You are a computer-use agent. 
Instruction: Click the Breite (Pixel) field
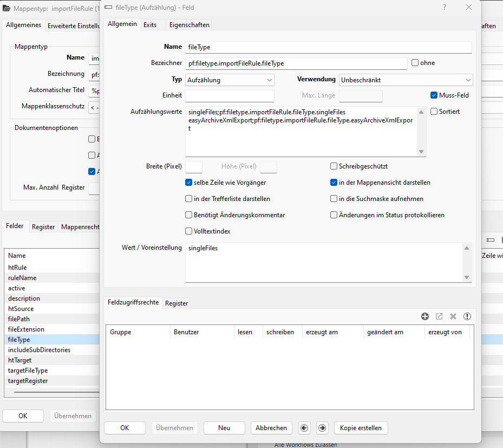click(x=194, y=167)
